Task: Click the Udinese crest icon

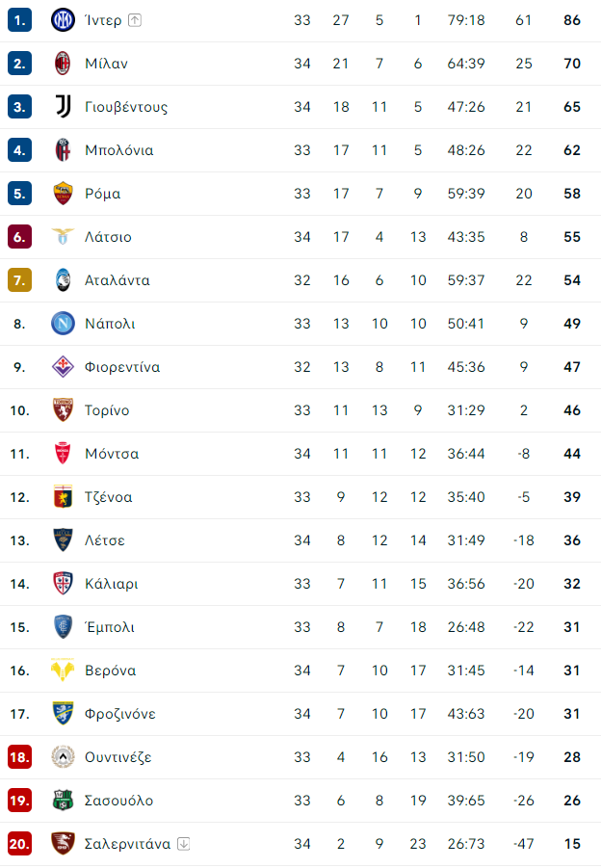Action: pyautogui.click(x=64, y=757)
